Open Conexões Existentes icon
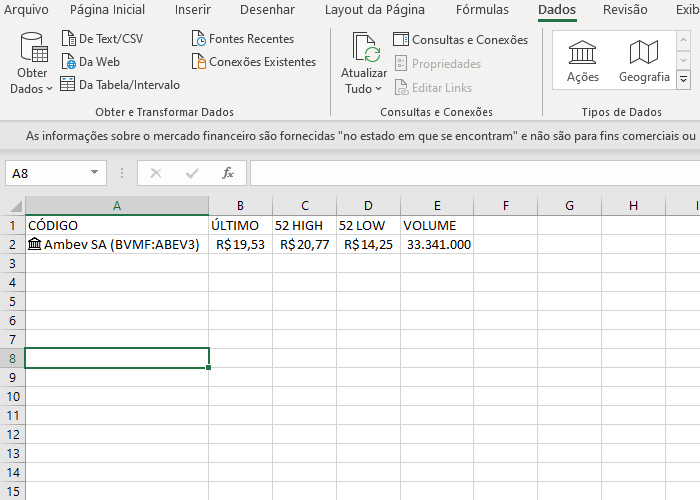This screenshot has height=500, width=700. coord(198,62)
